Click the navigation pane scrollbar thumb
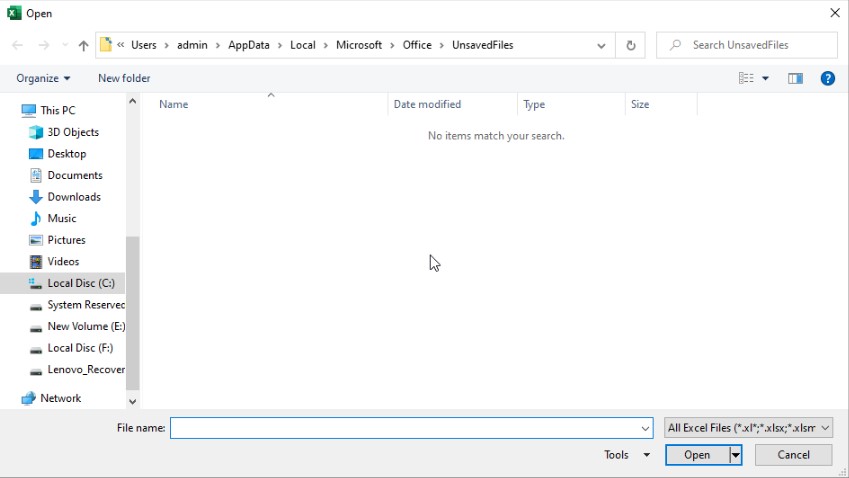Viewport: 849px width, 478px height. point(133,313)
